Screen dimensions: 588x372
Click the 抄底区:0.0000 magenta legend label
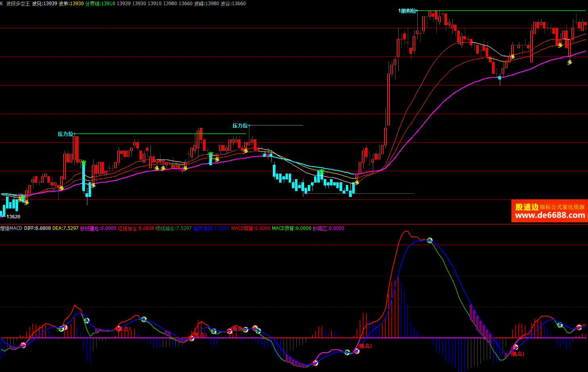(x=328, y=228)
